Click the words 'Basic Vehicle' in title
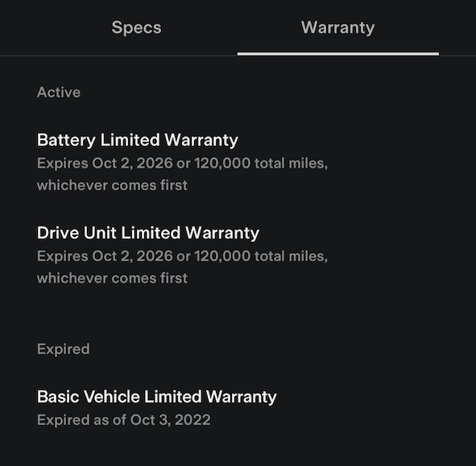The width and height of the screenshot is (476, 466). click(x=89, y=397)
